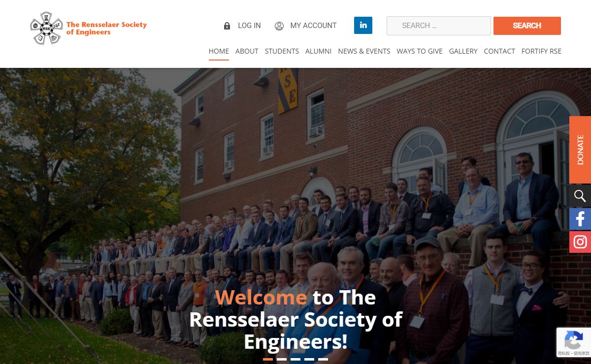
Task: Click the lock icon beside Log In
Action: pyautogui.click(x=227, y=26)
